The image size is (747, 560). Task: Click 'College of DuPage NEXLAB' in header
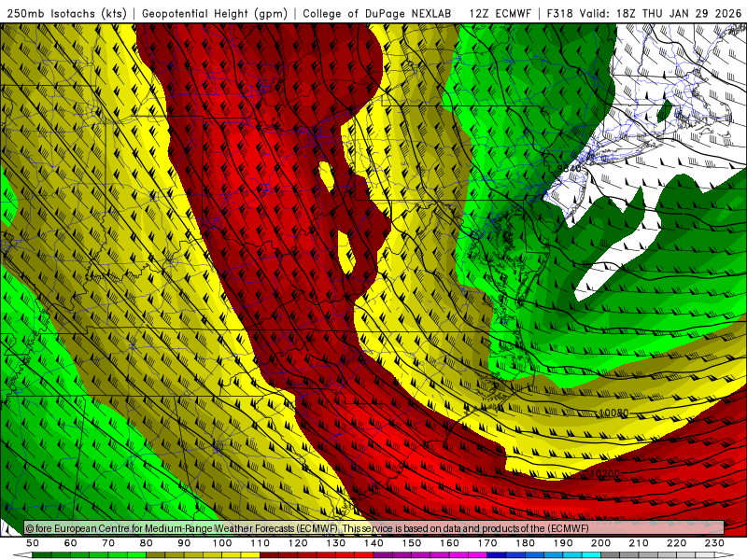[377, 13]
